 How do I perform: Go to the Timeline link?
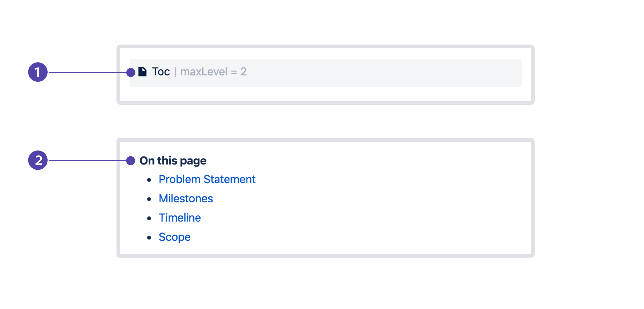point(180,218)
